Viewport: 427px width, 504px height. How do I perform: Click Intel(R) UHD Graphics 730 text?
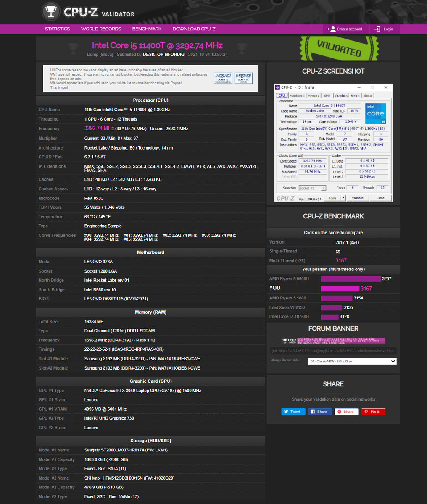(109, 418)
